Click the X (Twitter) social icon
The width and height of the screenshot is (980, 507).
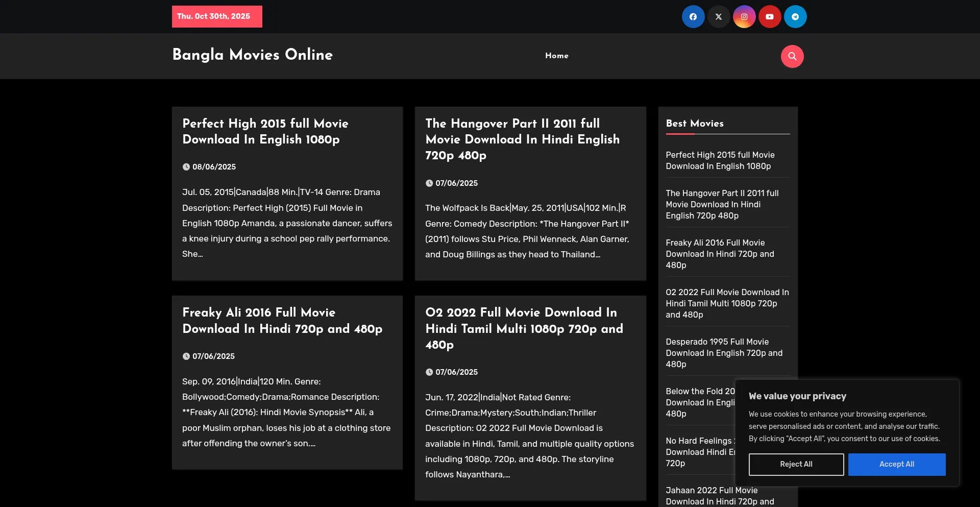click(x=718, y=17)
